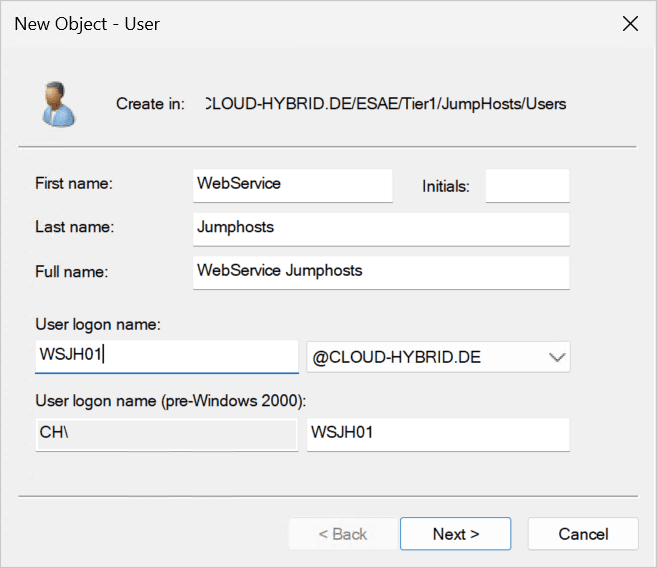Viewport: 657px width, 568px height.
Task: Click the First name field containing WebService
Action: tap(292, 185)
